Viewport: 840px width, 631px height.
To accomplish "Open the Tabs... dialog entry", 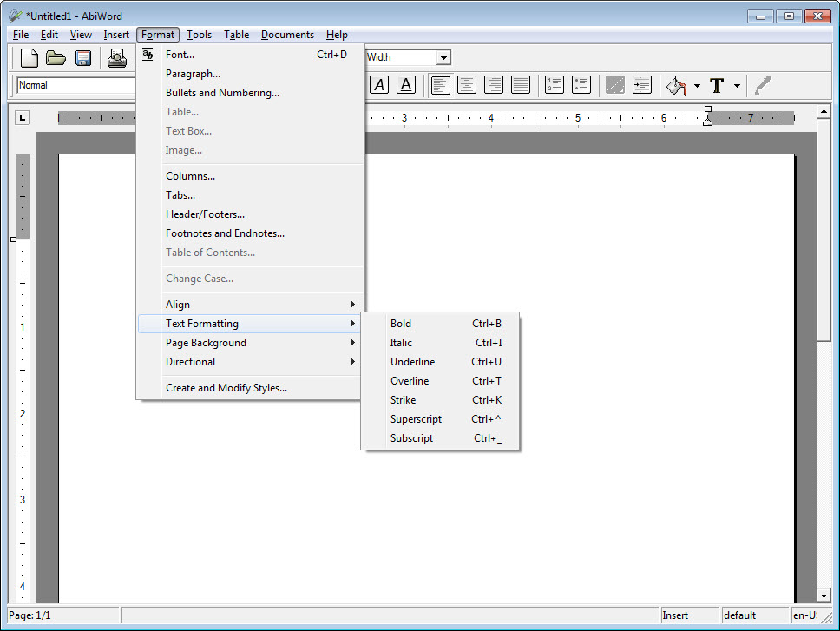I will tap(251, 195).
